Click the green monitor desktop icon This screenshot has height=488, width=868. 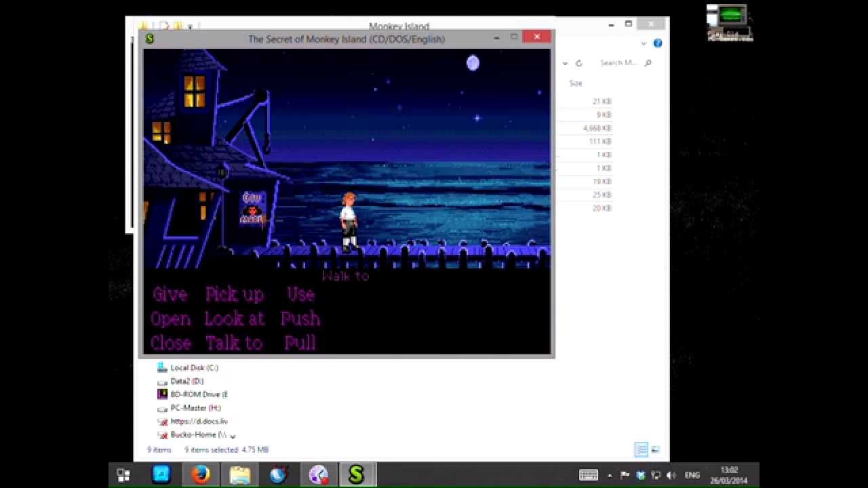point(730,23)
